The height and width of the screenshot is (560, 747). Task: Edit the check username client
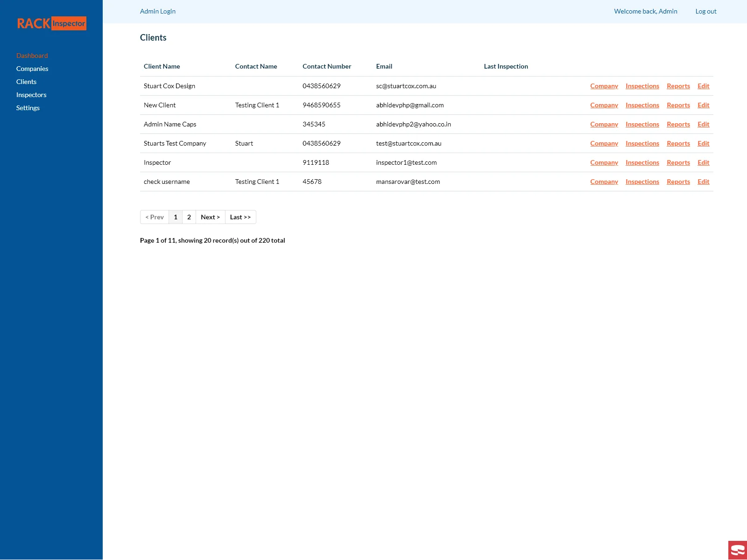(703, 182)
